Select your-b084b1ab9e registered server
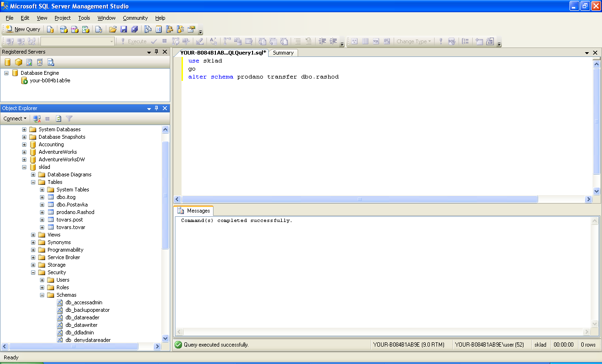Screen dimensions: 602x364 [x=50, y=80]
